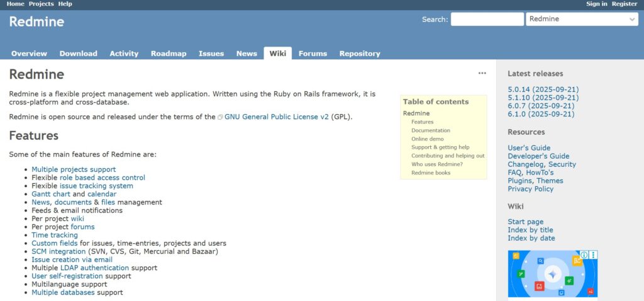Click the Search input field
The width and height of the screenshot is (644, 301).
coord(487,19)
